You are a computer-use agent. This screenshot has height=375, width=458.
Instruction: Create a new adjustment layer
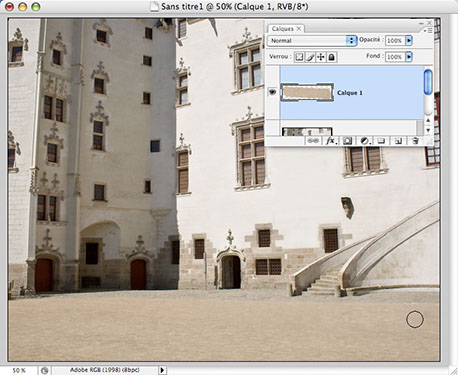pos(365,141)
